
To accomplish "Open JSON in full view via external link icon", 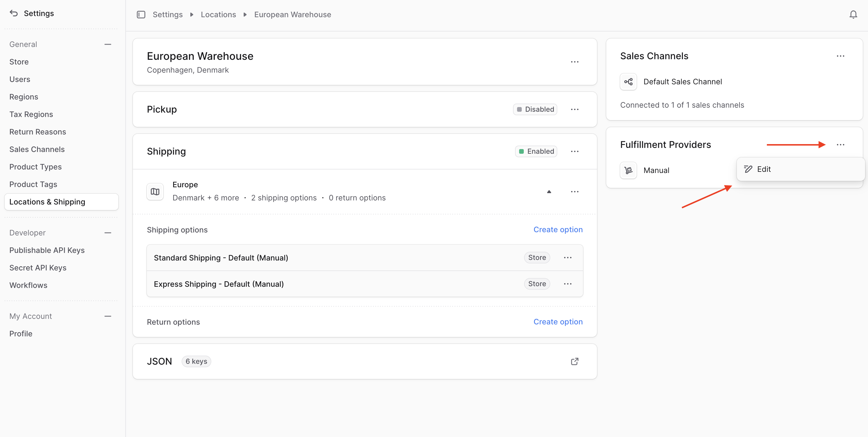I will [574, 361].
